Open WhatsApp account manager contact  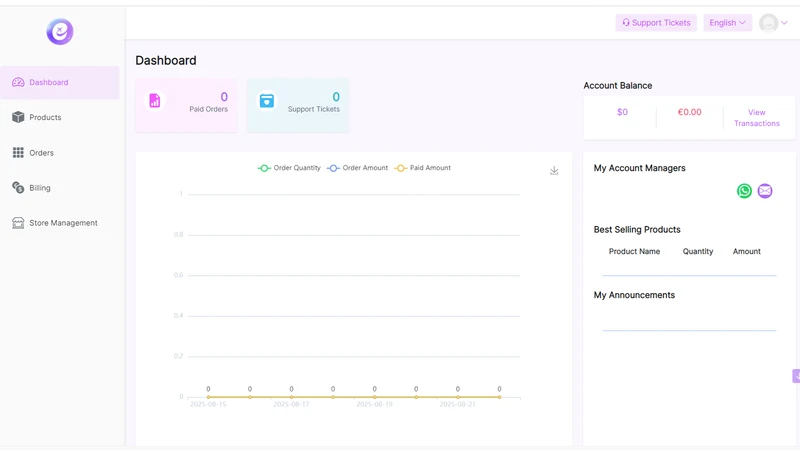point(744,191)
